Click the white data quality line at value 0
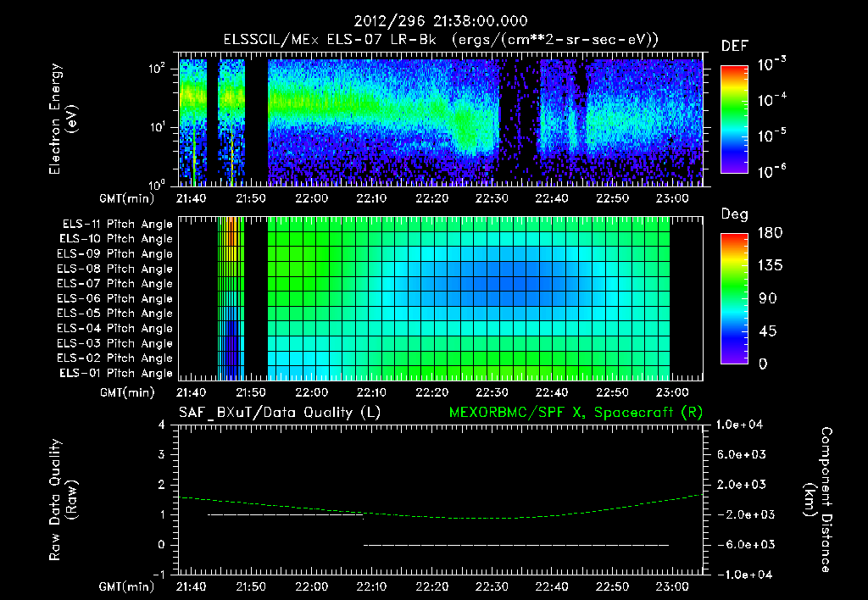 click(x=516, y=545)
